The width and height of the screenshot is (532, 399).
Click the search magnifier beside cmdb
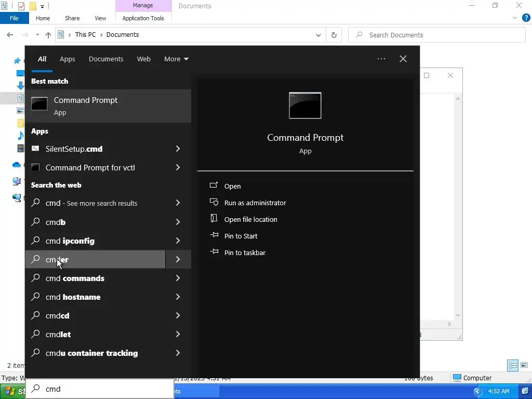pos(35,221)
